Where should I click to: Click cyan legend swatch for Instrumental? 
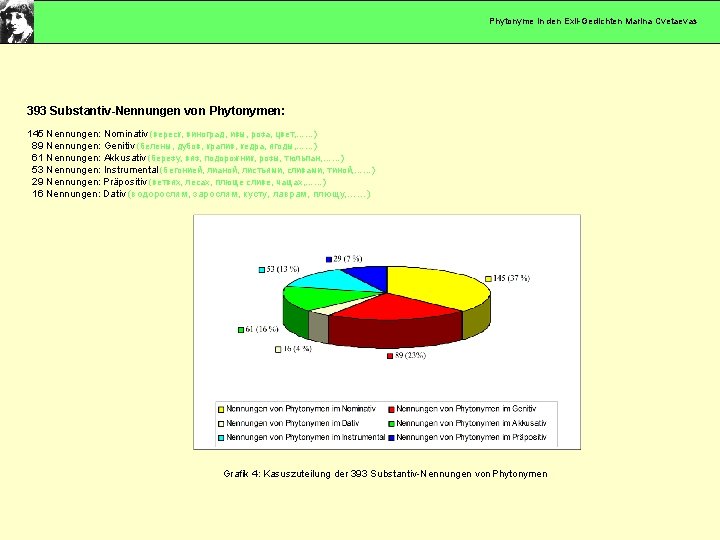click(221, 438)
